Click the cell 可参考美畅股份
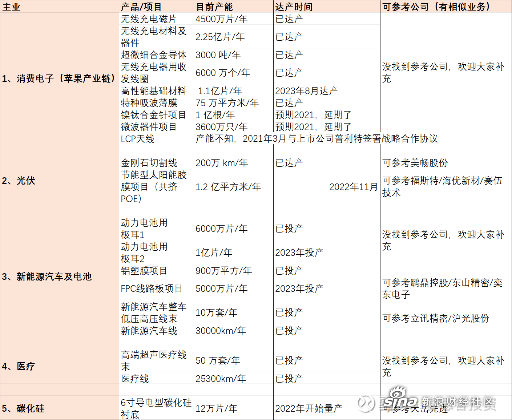This screenshot has height=420, width=512. click(446, 162)
